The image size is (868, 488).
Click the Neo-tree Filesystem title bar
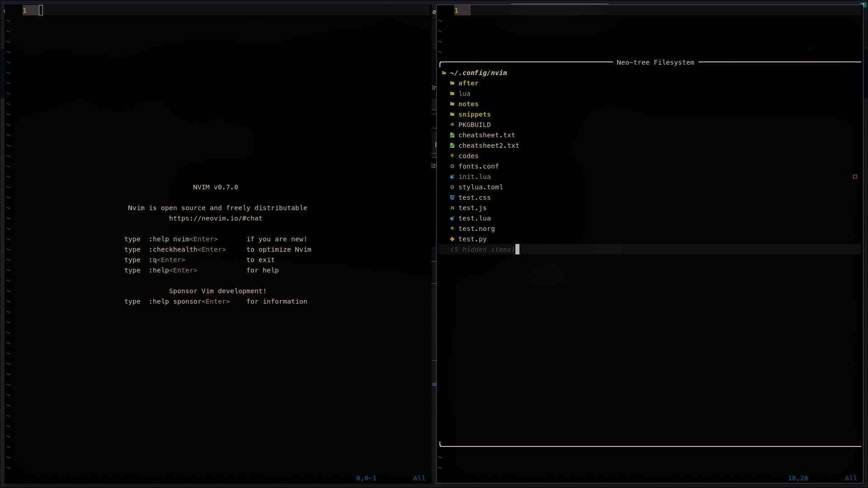(x=655, y=62)
